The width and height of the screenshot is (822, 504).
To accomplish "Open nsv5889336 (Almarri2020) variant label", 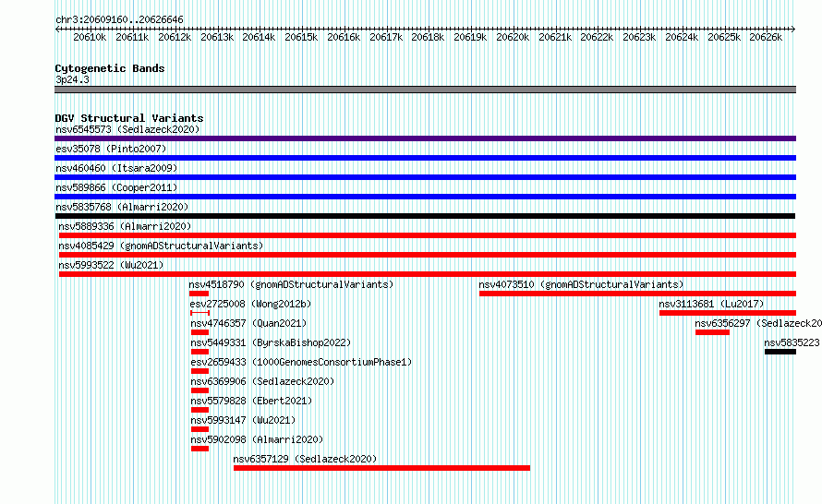I will pyautogui.click(x=125, y=226).
